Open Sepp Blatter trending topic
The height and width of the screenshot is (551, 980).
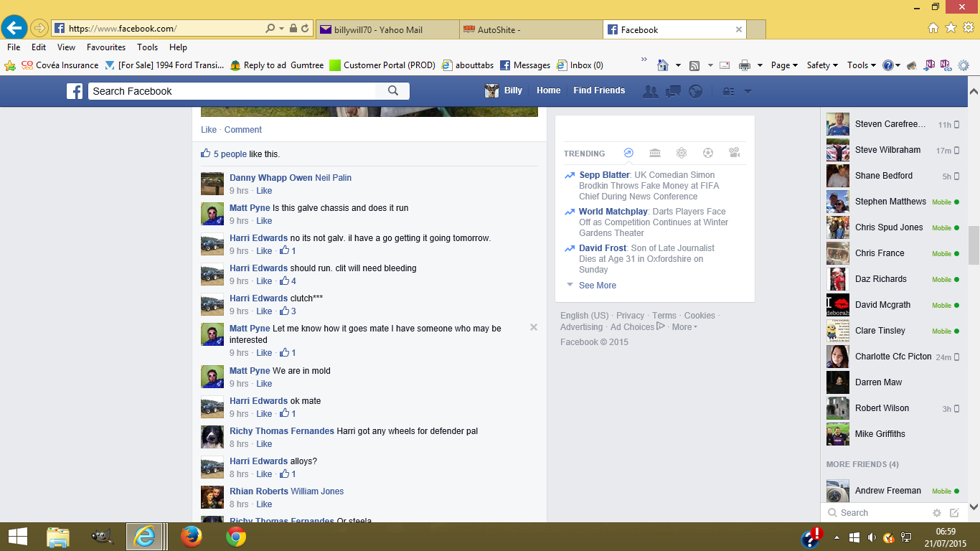tap(605, 175)
